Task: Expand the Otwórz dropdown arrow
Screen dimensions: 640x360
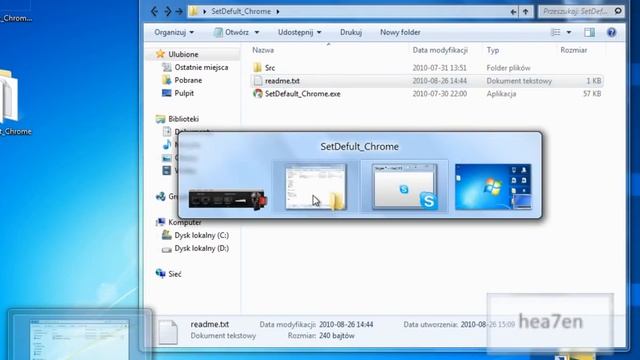Action: (257, 32)
